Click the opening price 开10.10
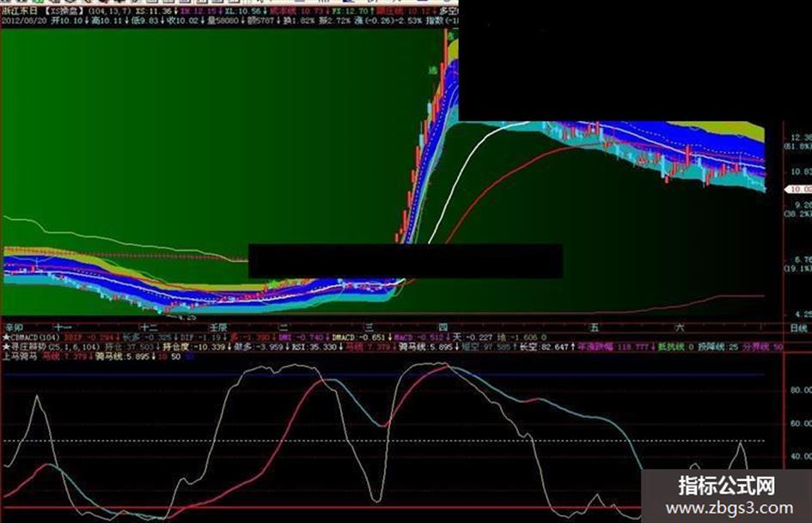 (x=69, y=21)
